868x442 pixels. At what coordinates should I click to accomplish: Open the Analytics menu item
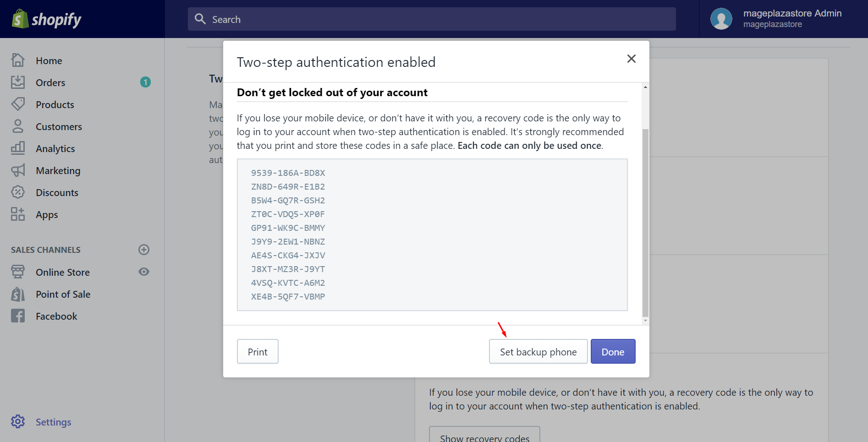tap(55, 148)
